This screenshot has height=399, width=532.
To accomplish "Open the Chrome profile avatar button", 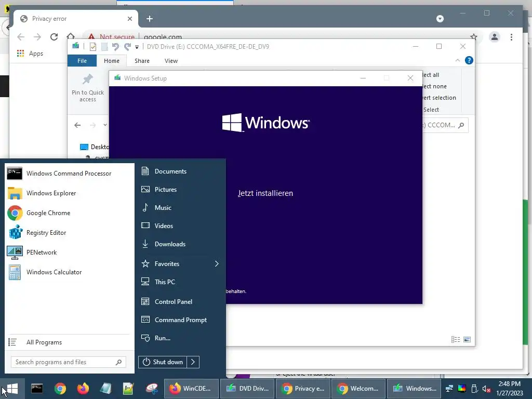I will 495,37.
